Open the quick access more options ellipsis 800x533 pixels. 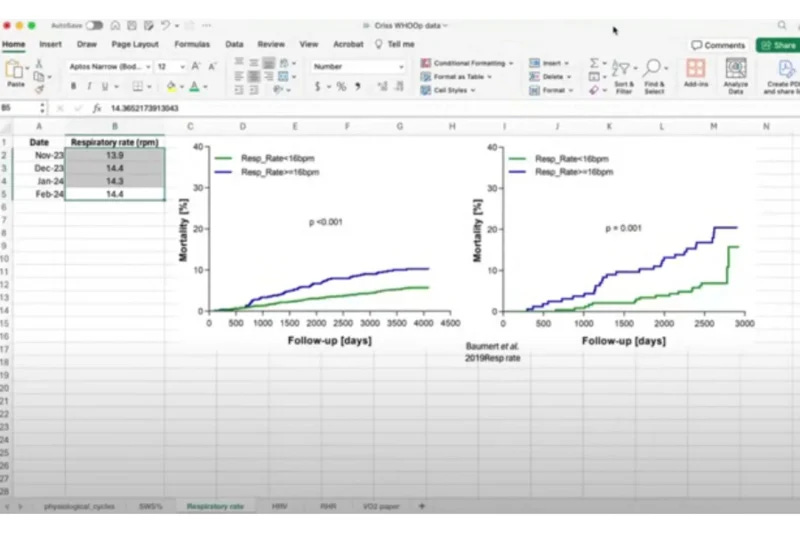(206, 26)
